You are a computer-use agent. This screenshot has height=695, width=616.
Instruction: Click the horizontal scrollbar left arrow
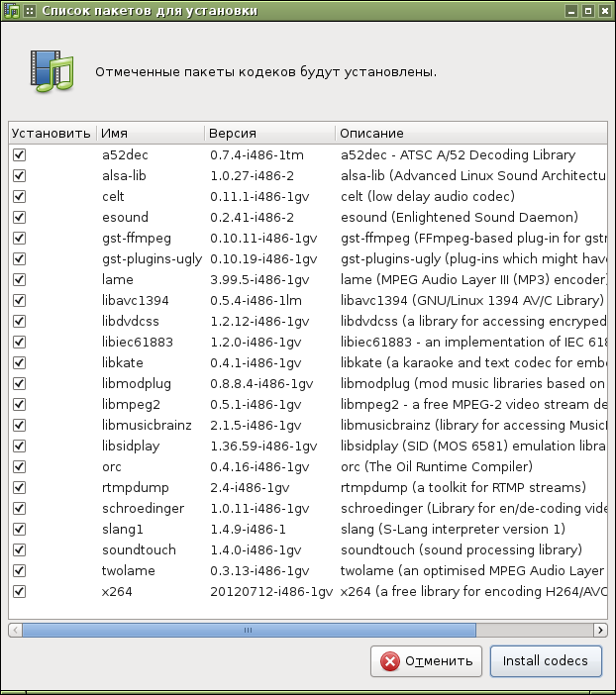click(16, 630)
